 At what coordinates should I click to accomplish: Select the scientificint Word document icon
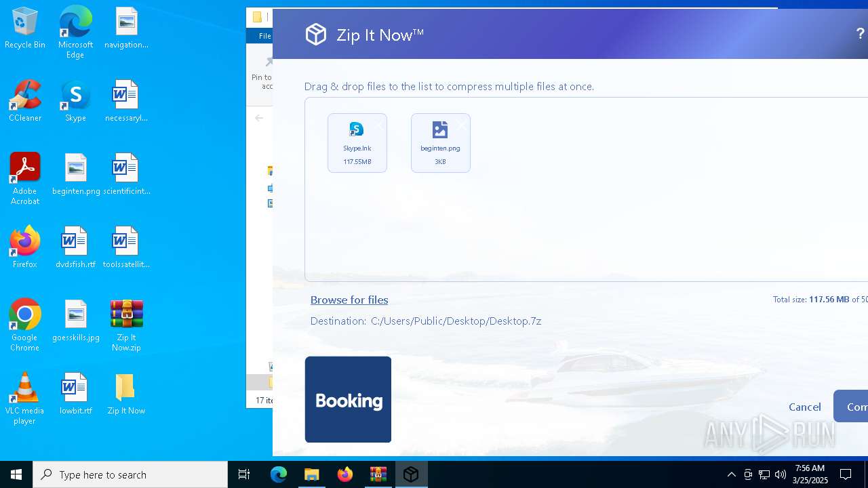point(126,174)
